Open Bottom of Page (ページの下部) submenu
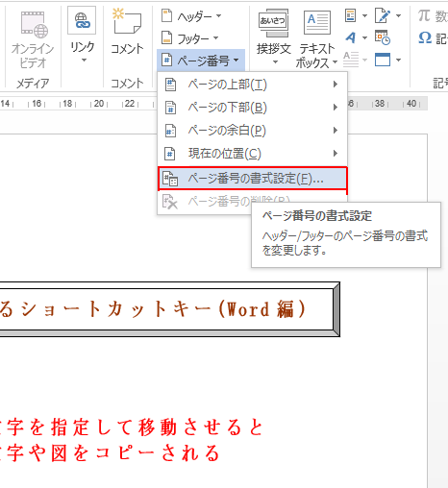 252,108
